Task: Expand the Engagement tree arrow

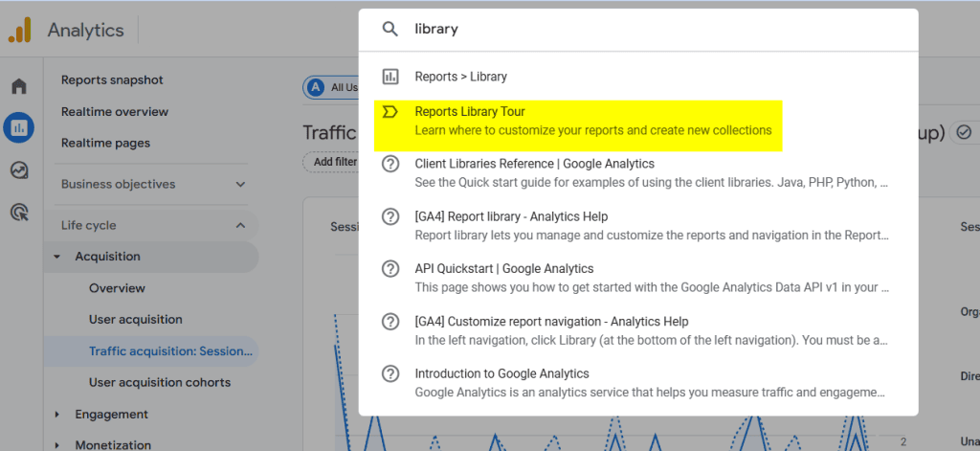Action: (x=56, y=414)
